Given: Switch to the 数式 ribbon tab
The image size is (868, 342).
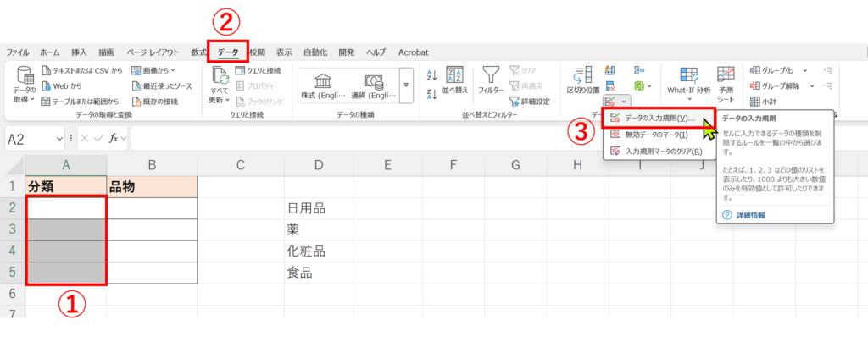Looking at the screenshot, I should (x=199, y=52).
